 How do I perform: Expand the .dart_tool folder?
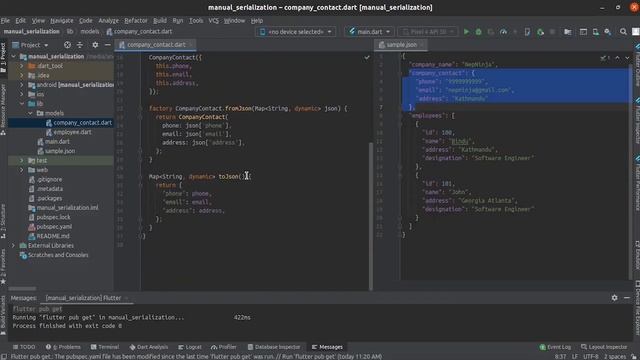click(x=22, y=66)
